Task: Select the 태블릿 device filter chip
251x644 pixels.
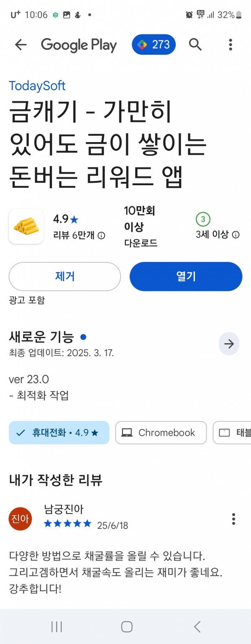Action: pos(232,432)
